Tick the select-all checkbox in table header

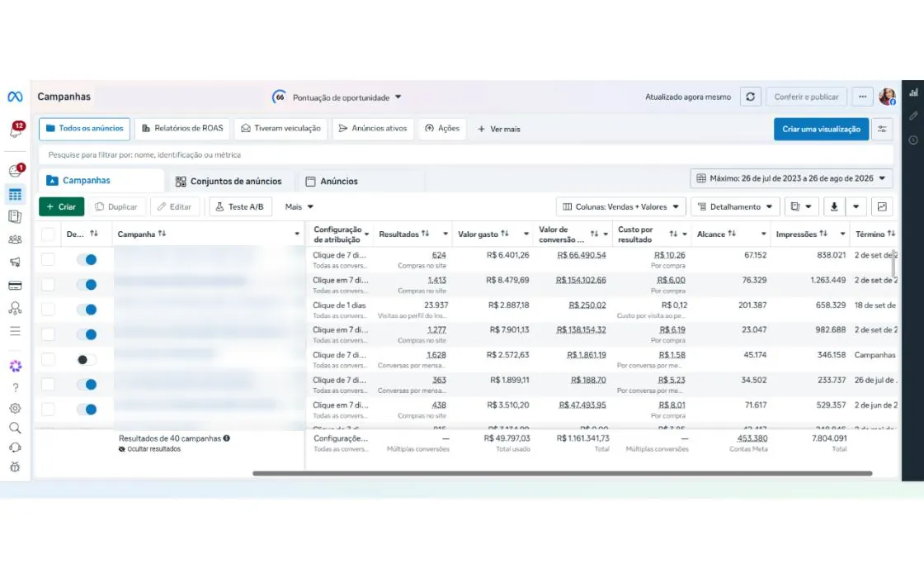click(x=49, y=235)
